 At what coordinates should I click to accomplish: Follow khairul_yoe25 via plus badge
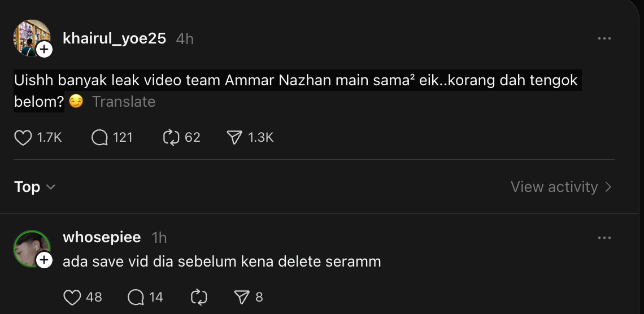[44, 50]
